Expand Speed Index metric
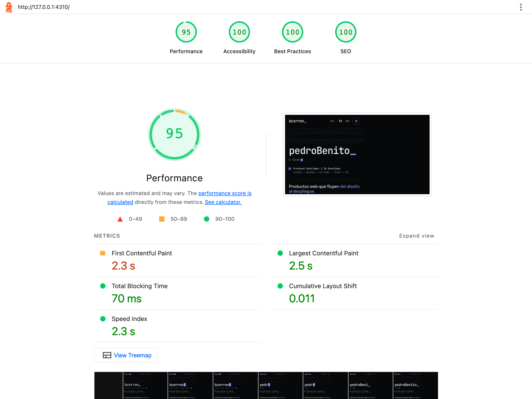Screen dimensions: 532x399 (177, 326)
